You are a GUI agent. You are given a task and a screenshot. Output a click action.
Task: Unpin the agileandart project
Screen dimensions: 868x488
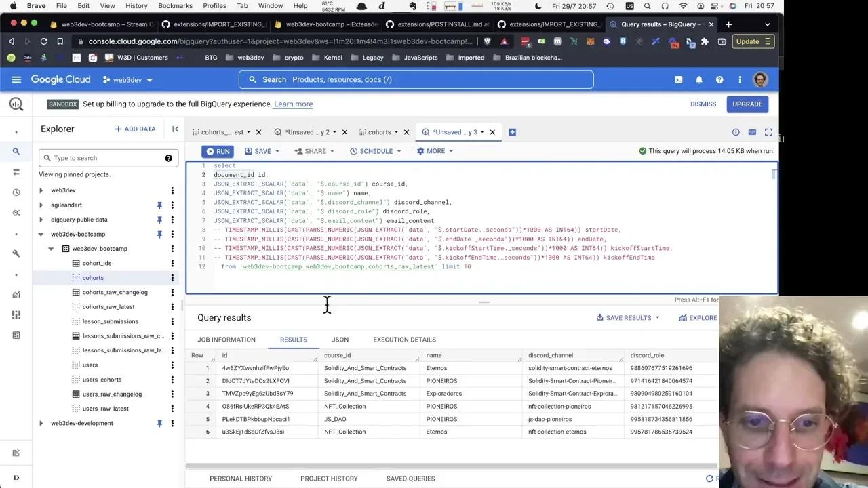pyautogui.click(x=159, y=205)
